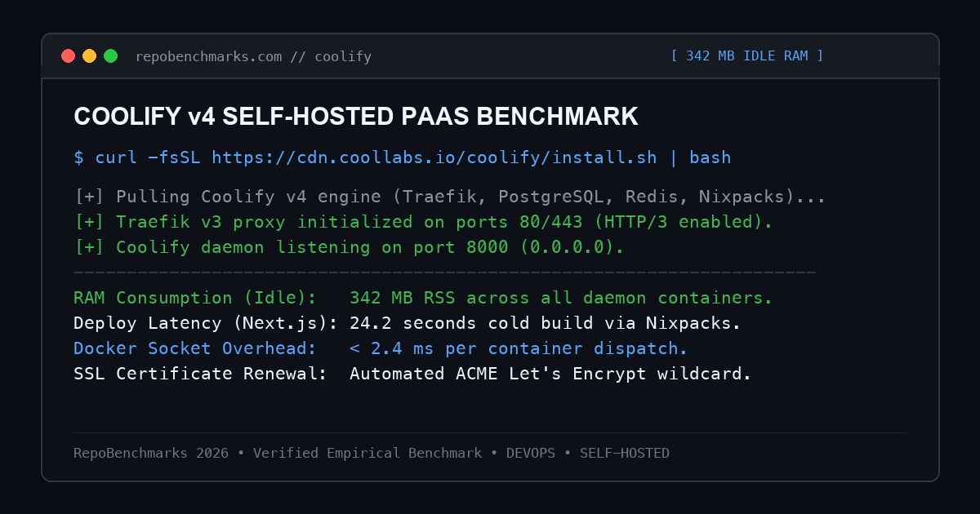Click '342 MB RSS across all daemon containers.'

click(x=561, y=298)
